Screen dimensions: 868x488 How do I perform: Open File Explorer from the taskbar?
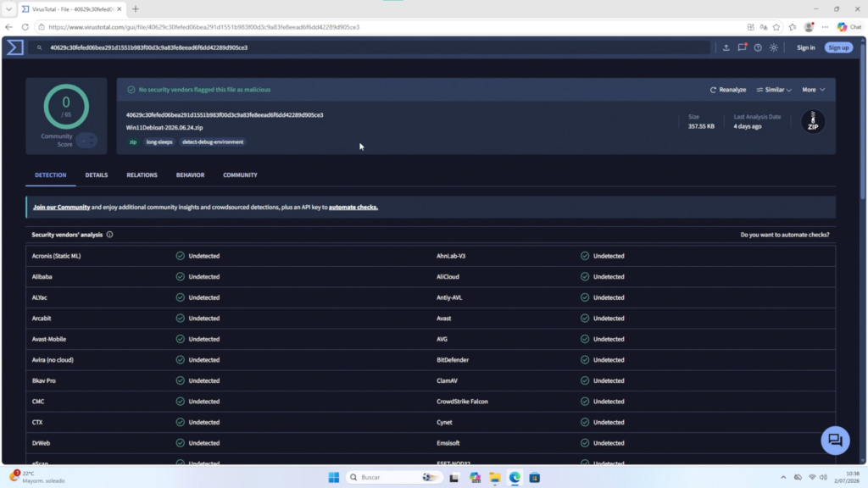click(495, 477)
